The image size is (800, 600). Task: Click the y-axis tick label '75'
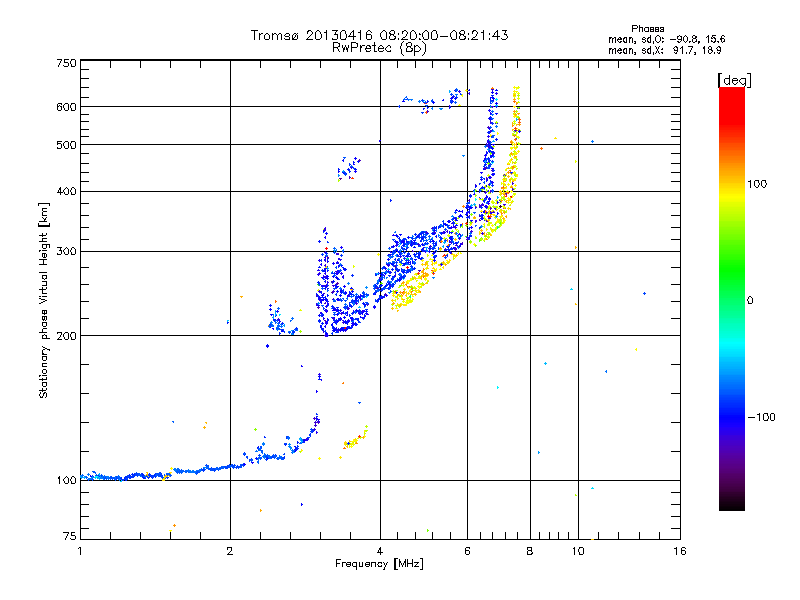pyautogui.click(x=70, y=536)
